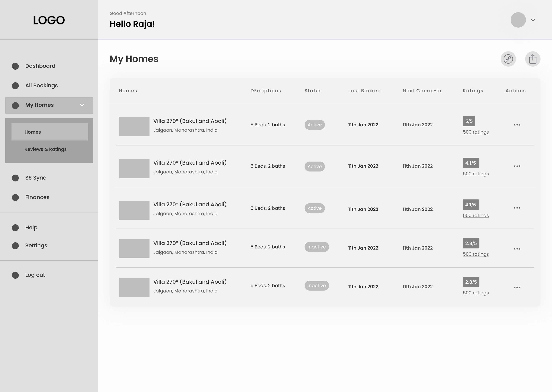Viewport: 552px width, 392px height.
Task: Click the Finances sidebar icon
Action: coord(16,198)
